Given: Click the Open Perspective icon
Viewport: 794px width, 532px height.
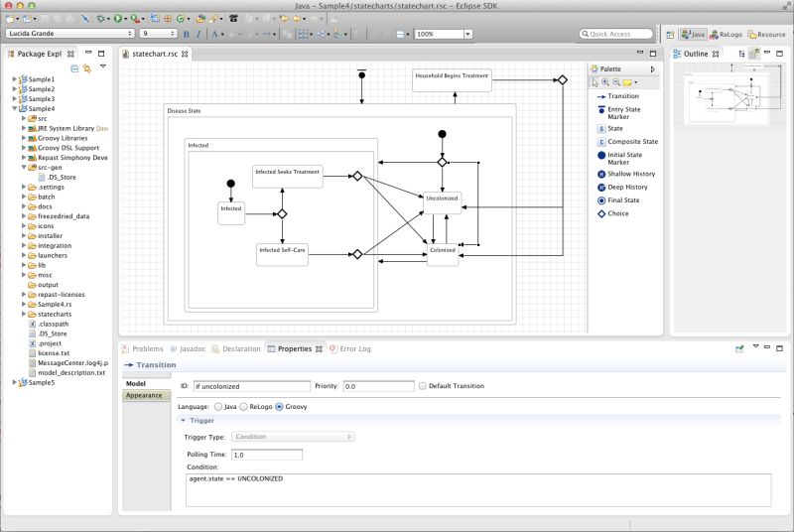Looking at the screenshot, I should (x=670, y=35).
